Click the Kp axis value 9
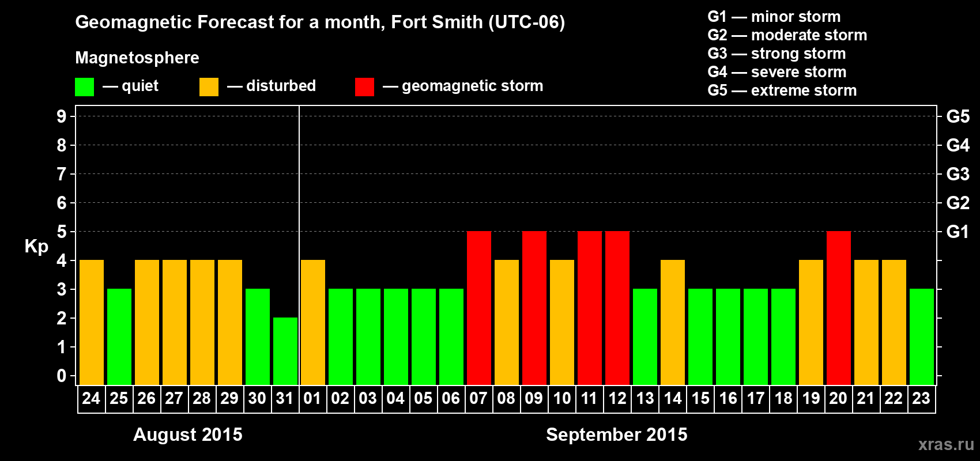 pos(62,116)
